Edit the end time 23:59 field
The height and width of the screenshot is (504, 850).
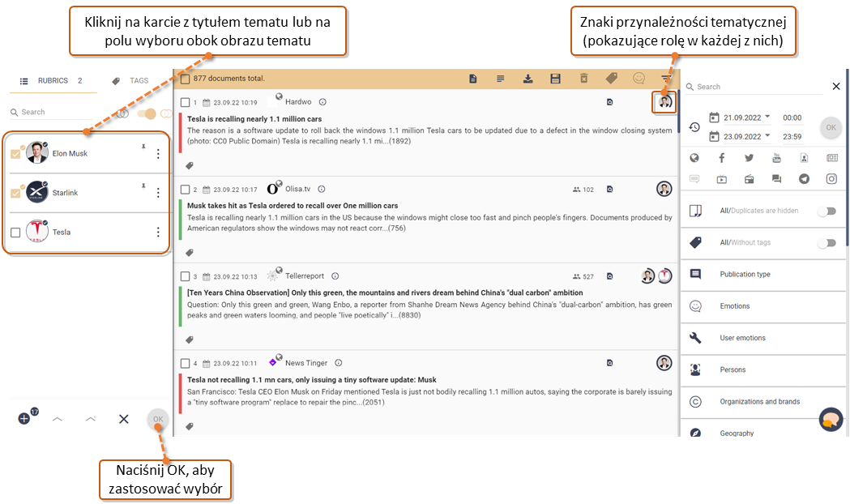click(x=792, y=137)
